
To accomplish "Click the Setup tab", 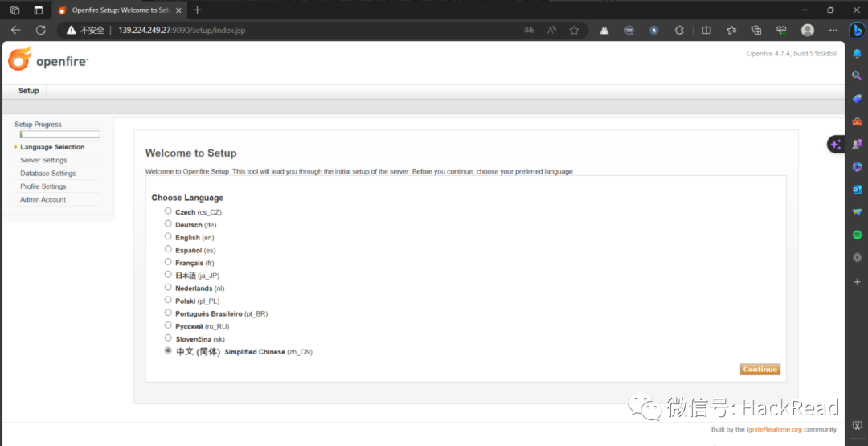I will tap(29, 91).
